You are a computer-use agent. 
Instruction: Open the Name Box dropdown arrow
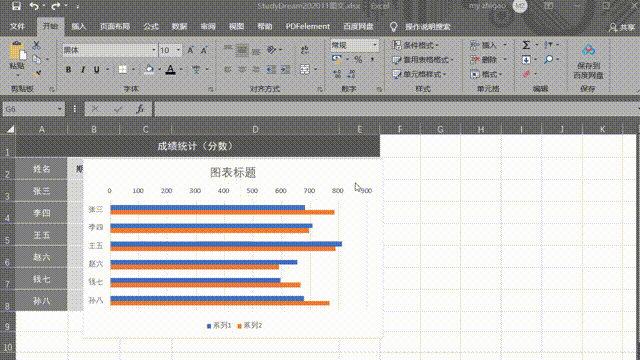[60, 109]
